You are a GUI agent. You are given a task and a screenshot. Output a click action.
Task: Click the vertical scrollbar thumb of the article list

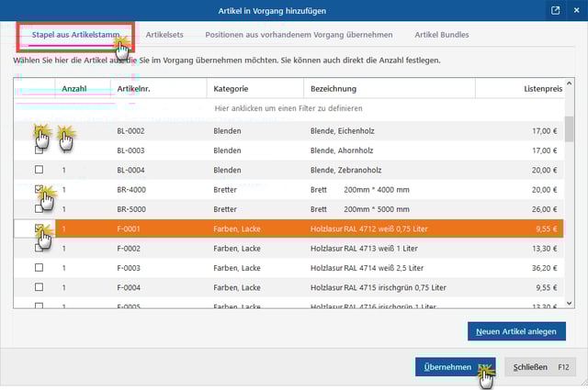pyautogui.click(x=570, y=128)
